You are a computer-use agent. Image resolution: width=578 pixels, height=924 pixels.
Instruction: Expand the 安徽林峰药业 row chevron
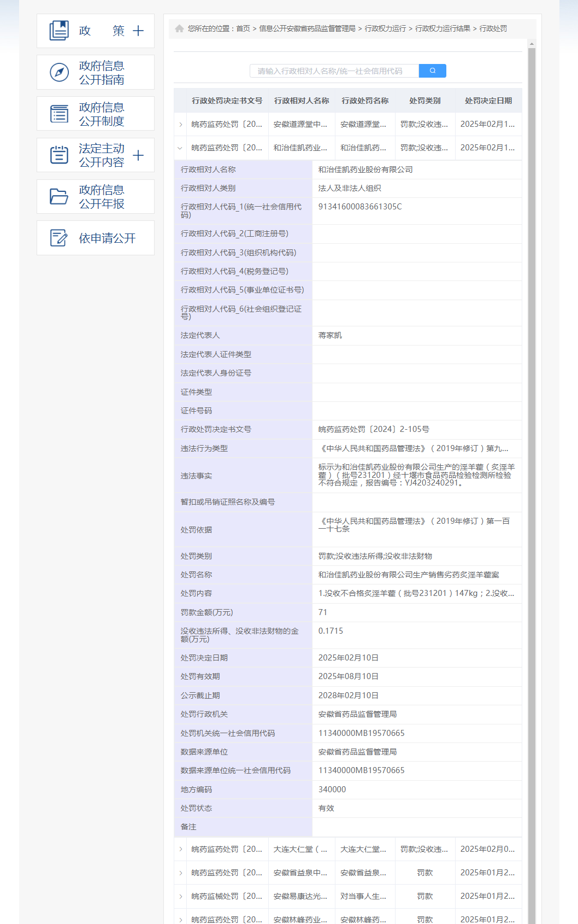(180, 920)
